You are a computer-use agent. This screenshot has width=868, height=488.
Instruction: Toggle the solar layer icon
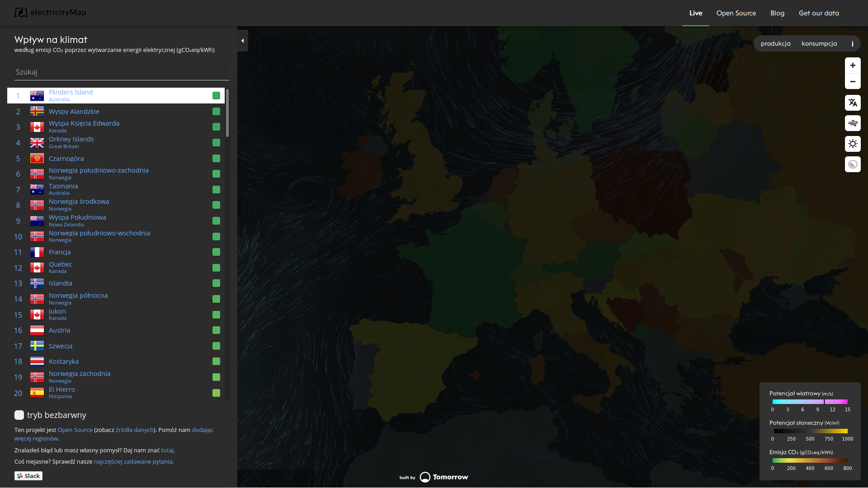click(853, 144)
